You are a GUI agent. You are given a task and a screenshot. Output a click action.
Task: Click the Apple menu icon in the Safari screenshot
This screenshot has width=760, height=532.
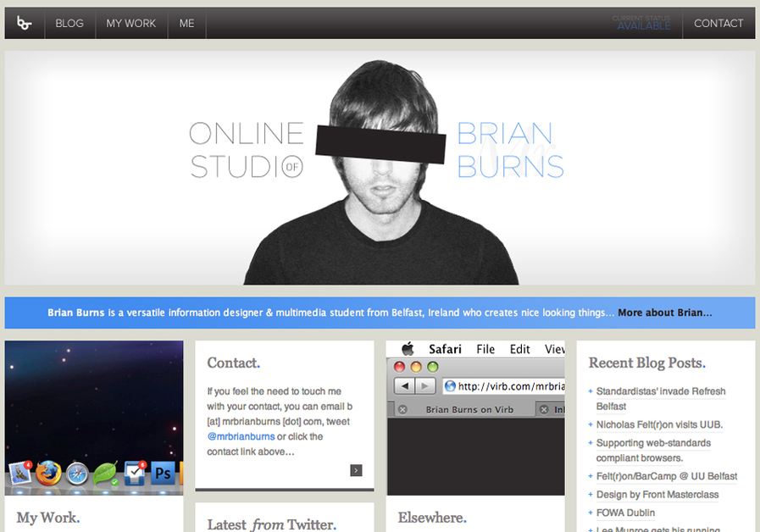[x=408, y=348]
